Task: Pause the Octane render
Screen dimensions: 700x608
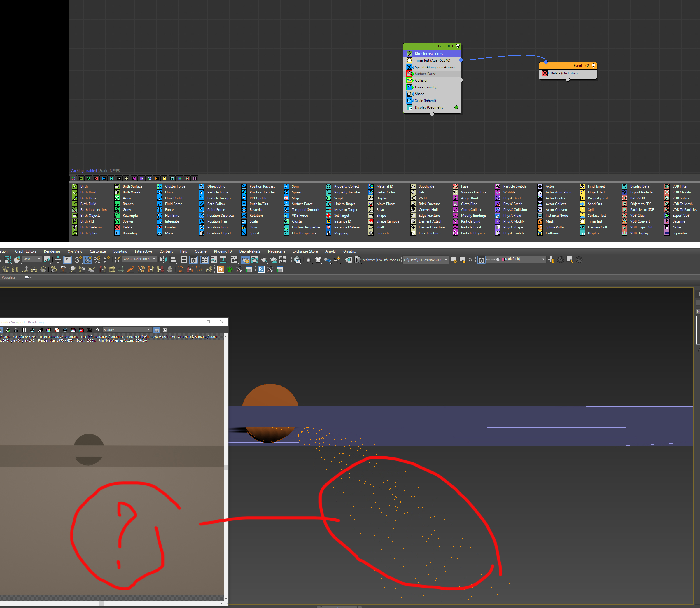Action: (24, 330)
